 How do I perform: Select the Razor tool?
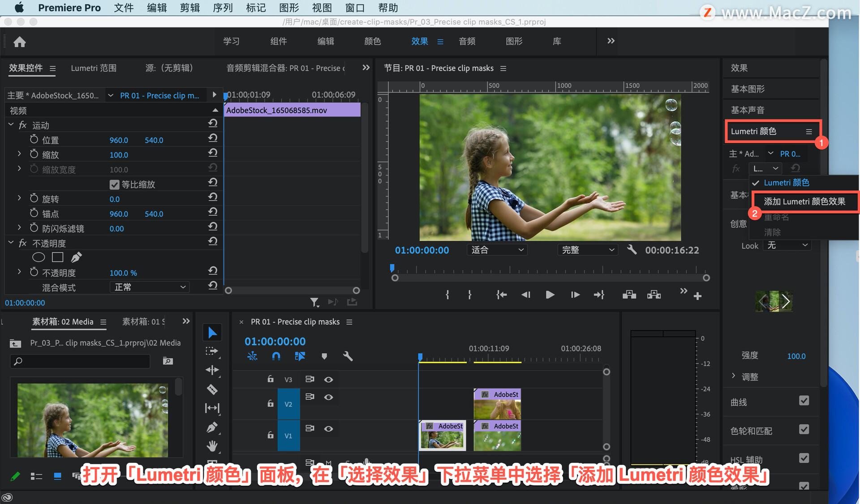pyautogui.click(x=212, y=389)
